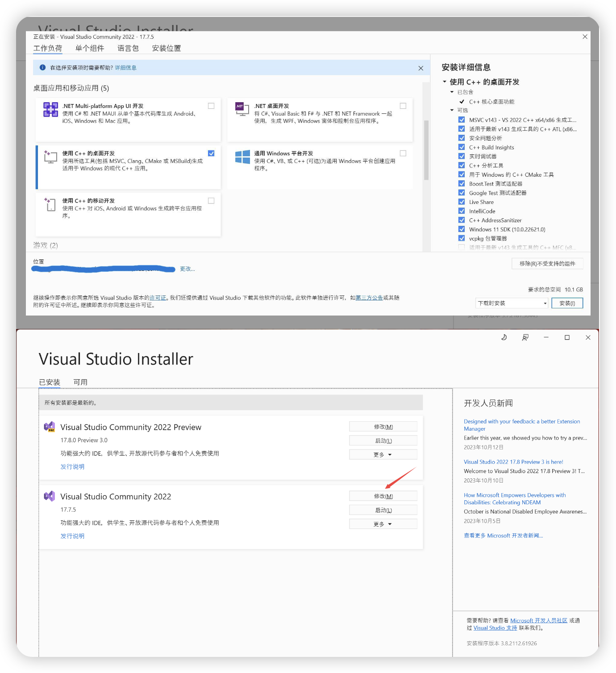Click 修改 button for Visual Studio Community 2022
616x673 pixels.
click(x=383, y=496)
